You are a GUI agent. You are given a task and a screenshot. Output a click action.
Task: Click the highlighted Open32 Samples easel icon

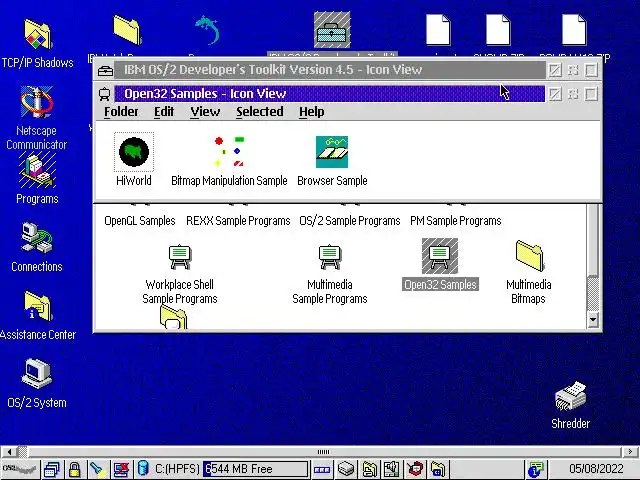coord(440,256)
